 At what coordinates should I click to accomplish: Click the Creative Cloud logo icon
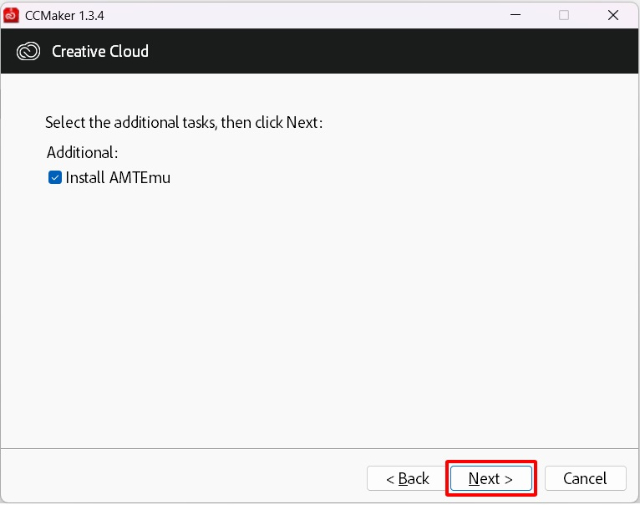[x=28, y=52]
